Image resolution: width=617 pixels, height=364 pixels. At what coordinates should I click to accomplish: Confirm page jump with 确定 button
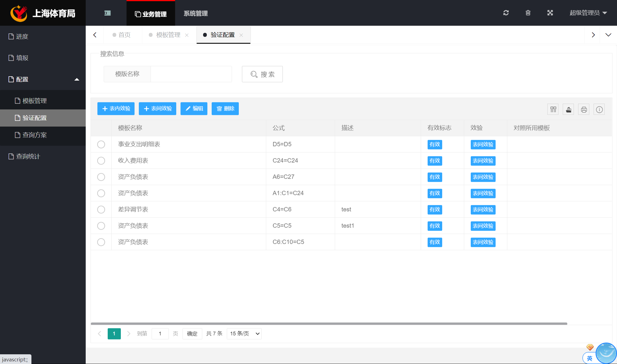192,334
